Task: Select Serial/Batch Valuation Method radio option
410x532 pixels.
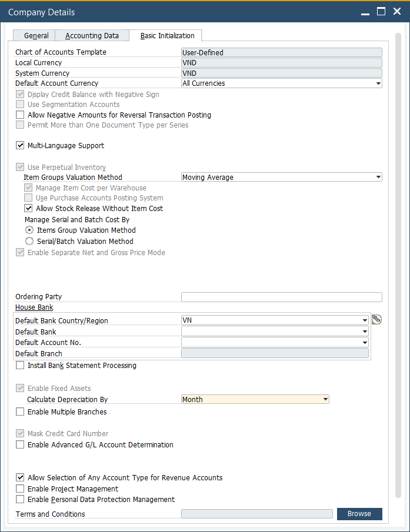Action: pyautogui.click(x=29, y=242)
